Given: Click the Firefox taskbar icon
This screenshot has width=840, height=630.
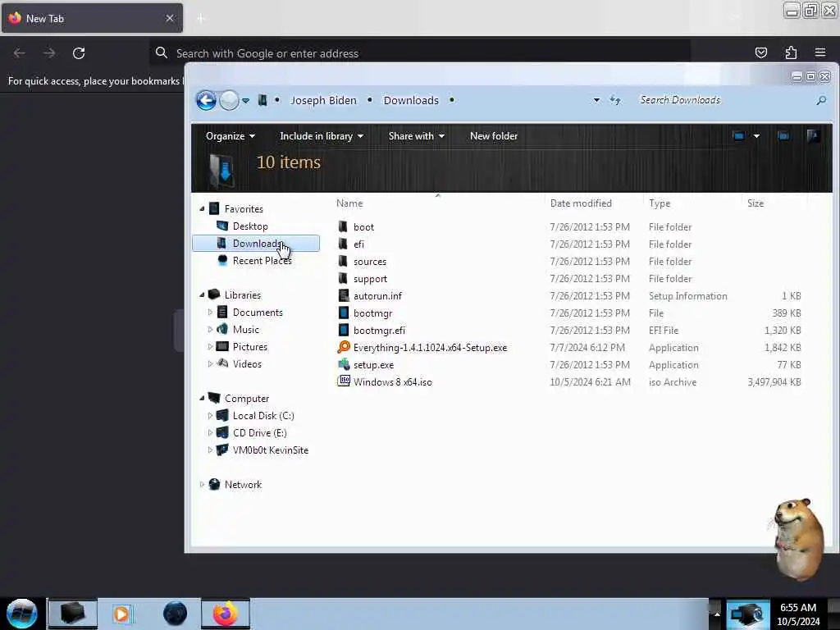Looking at the screenshot, I should point(226,614).
